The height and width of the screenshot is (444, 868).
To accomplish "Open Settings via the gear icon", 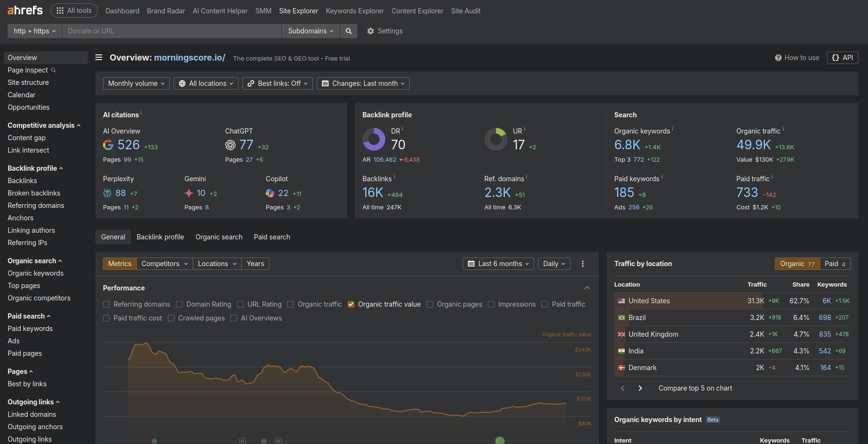I will [371, 31].
